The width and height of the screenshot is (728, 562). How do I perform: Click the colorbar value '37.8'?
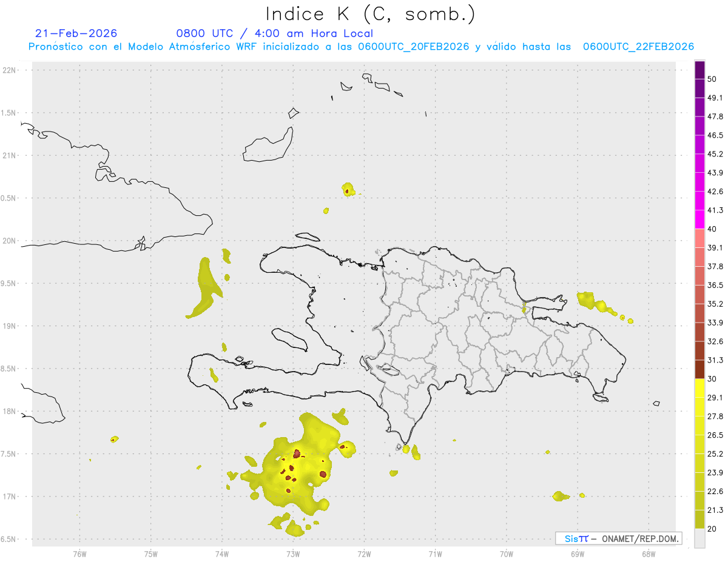click(x=715, y=267)
